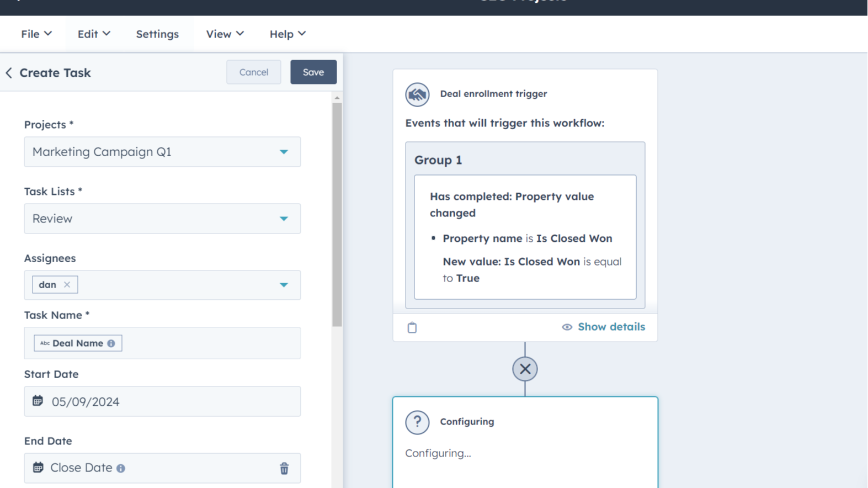
Task: Click the eye icon beside Show details
Action: (x=567, y=327)
